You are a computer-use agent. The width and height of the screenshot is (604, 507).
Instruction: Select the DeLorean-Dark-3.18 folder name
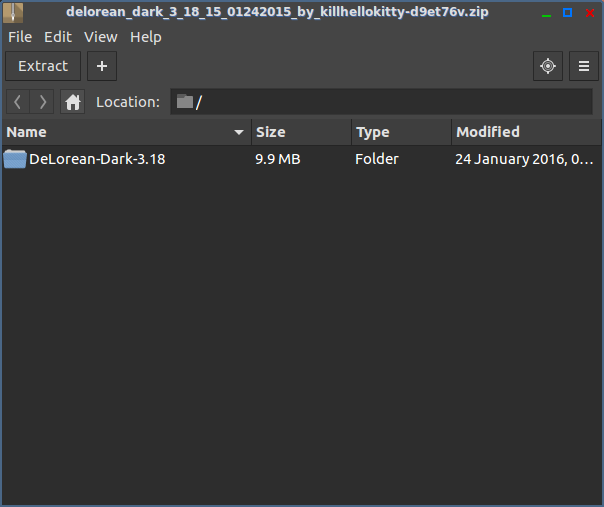[97, 159]
